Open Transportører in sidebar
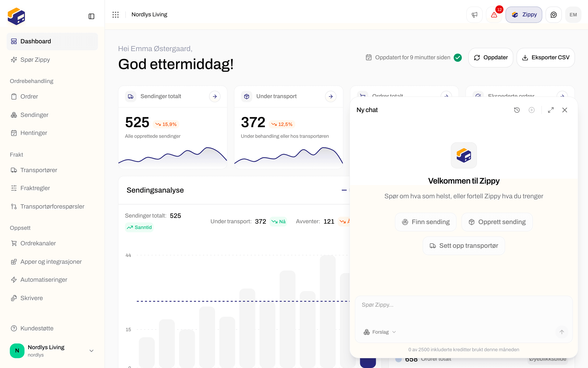The image size is (588, 368). (x=52, y=170)
